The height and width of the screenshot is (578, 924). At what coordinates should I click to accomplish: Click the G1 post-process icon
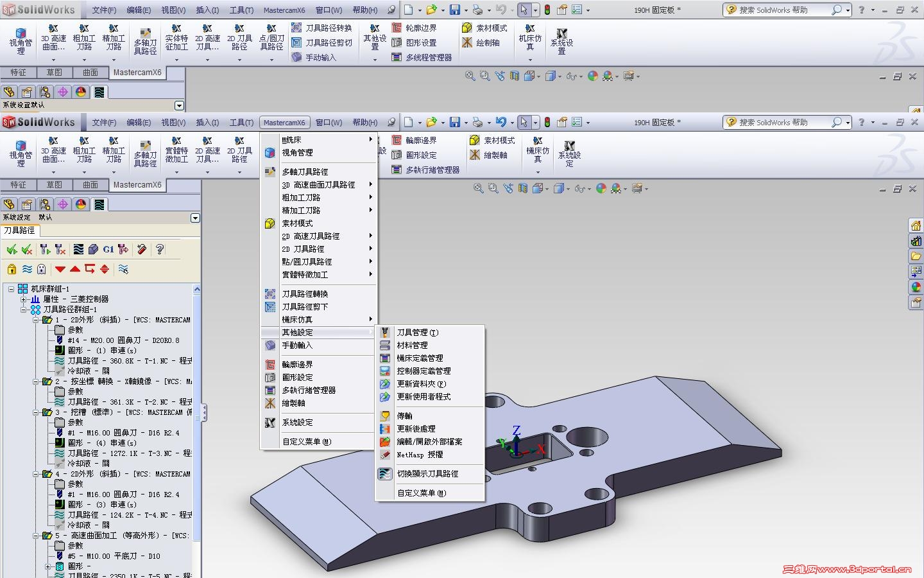pyautogui.click(x=108, y=249)
